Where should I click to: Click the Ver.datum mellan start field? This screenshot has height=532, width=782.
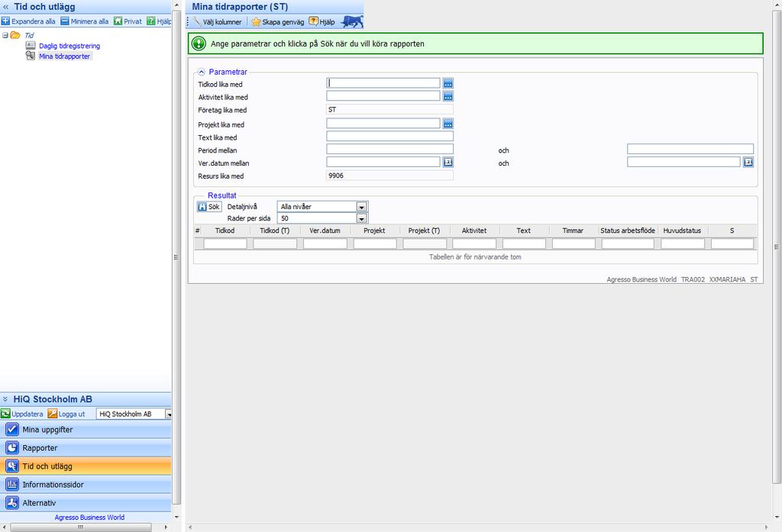point(383,162)
